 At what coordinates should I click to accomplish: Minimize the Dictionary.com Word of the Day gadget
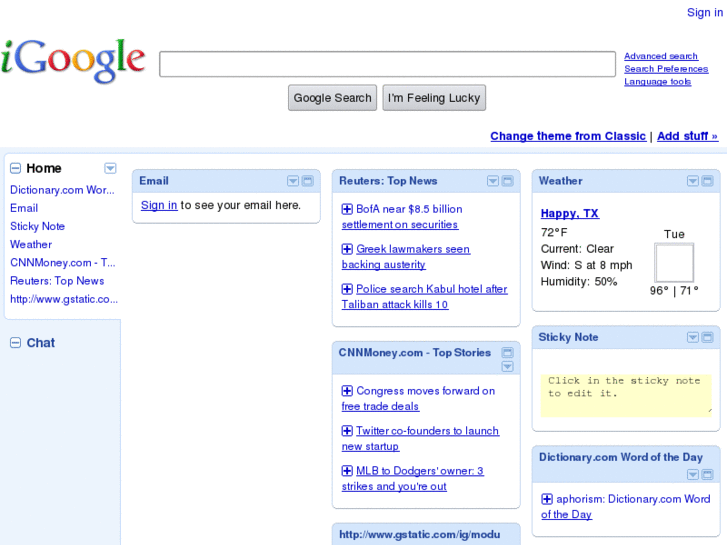tap(708, 474)
